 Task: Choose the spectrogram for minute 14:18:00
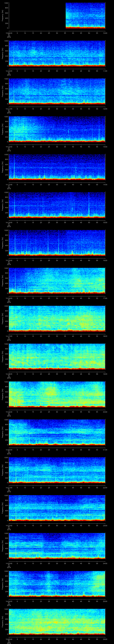tap(57, 356)
